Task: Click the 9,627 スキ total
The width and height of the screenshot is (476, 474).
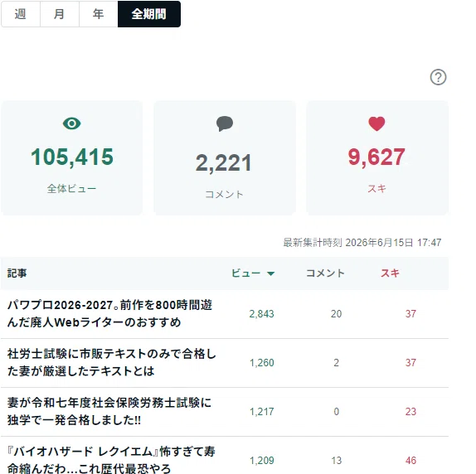Action: pos(376,157)
